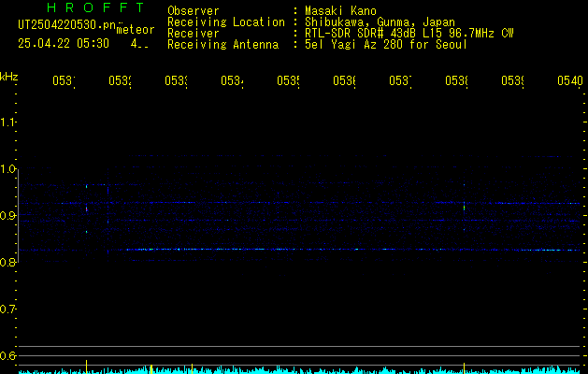This screenshot has height=374, width=588.
Task: Select the location Shibukawa, Gunma, Japan
Action: (380, 22)
